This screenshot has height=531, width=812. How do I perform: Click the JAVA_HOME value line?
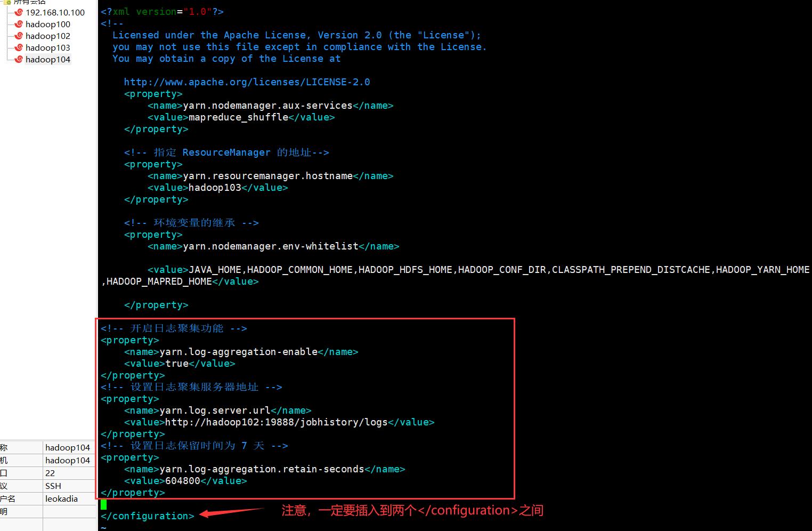pyautogui.click(x=478, y=270)
